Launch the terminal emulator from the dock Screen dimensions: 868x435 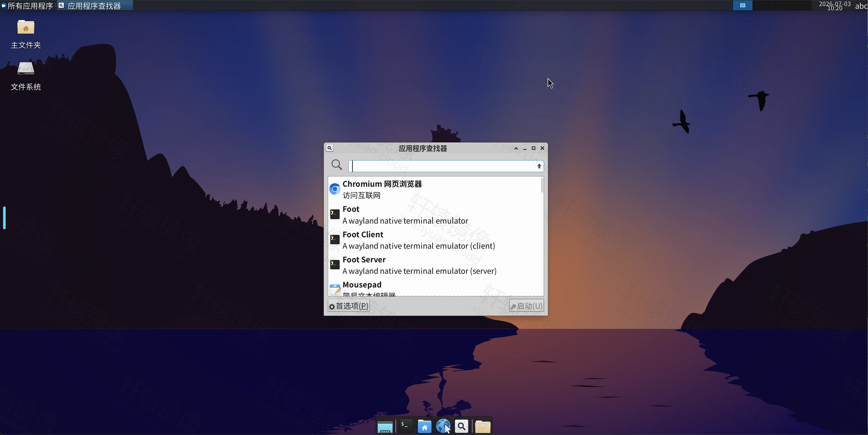pos(406,426)
